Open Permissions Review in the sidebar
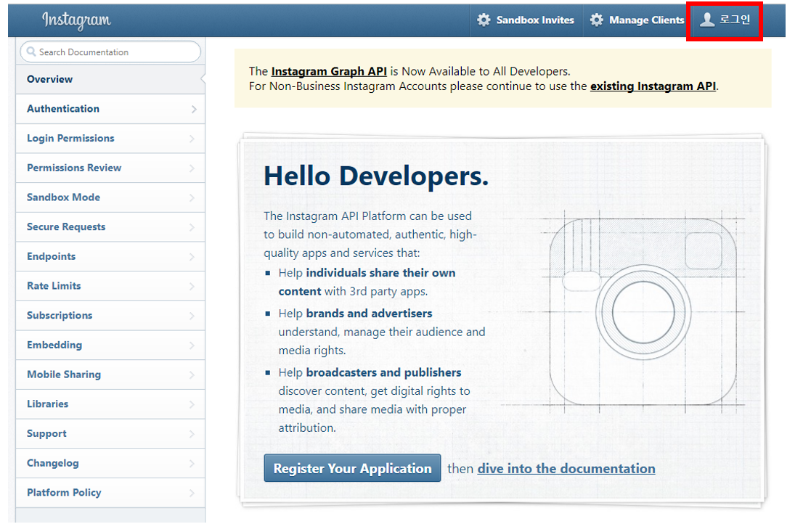 click(110, 168)
